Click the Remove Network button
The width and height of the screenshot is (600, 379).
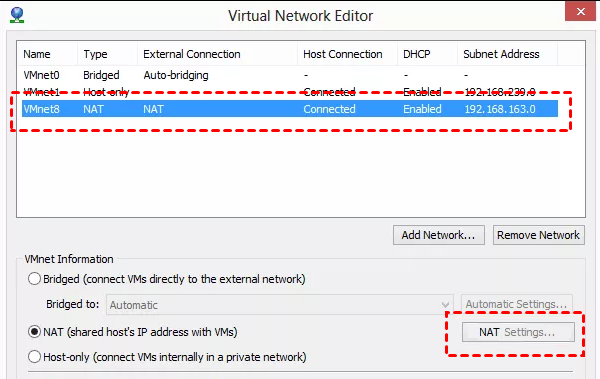pos(539,235)
